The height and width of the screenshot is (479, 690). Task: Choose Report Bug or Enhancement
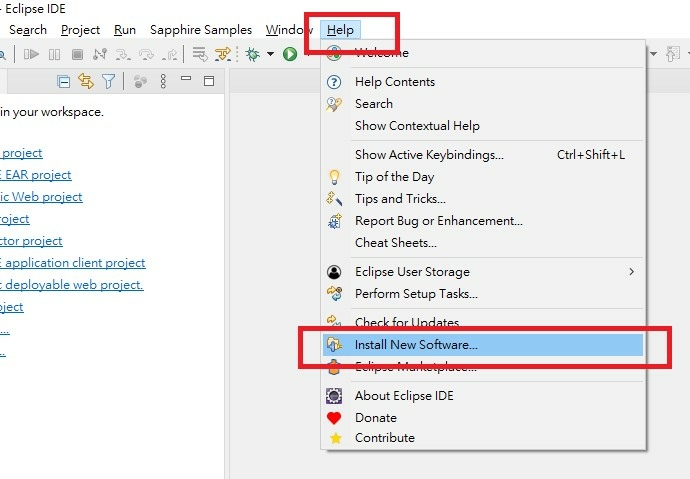pyautogui.click(x=483, y=221)
